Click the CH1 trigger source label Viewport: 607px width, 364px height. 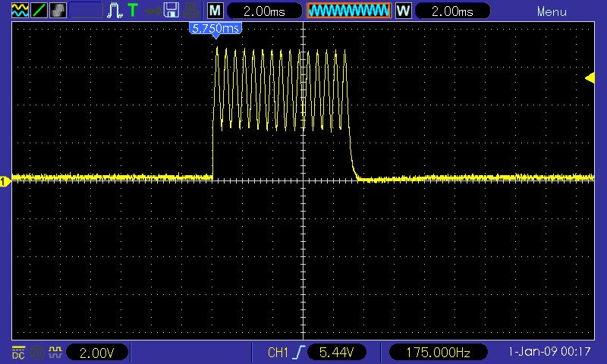pos(278,353)
